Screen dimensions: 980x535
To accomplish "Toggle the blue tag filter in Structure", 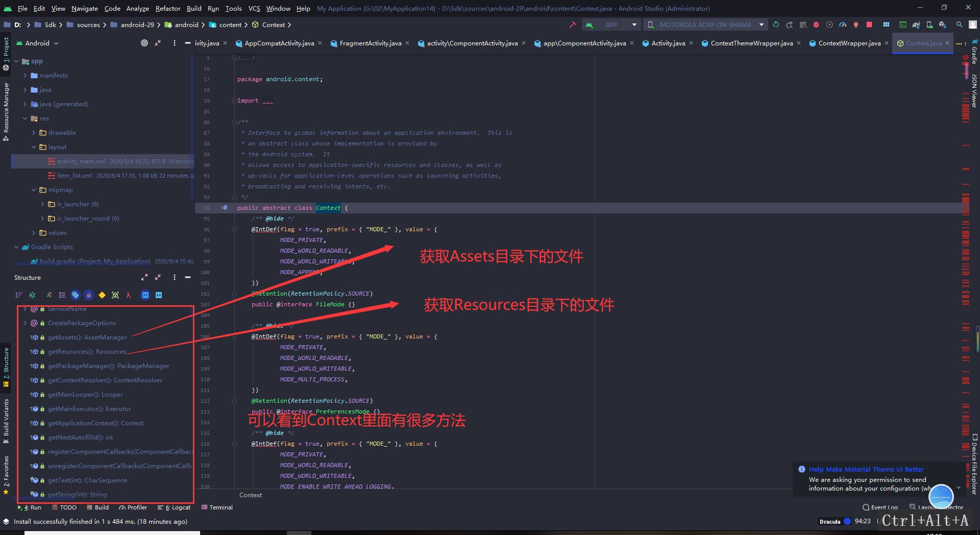I will (75, 295).
